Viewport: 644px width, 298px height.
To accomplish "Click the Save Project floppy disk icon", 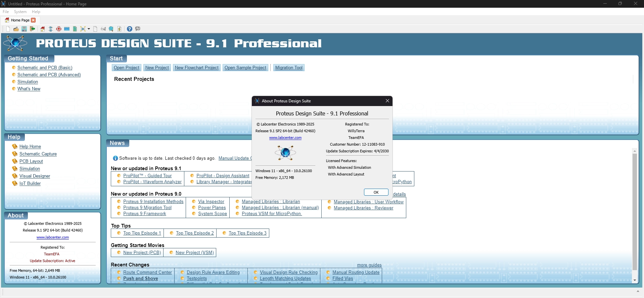I will (24, 29).
